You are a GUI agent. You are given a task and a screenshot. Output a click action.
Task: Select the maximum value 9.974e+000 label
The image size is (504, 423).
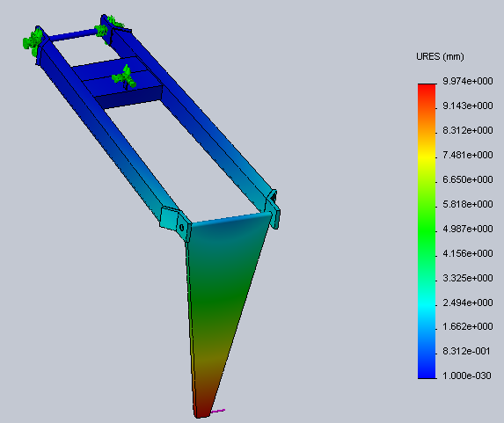[468, 81]
